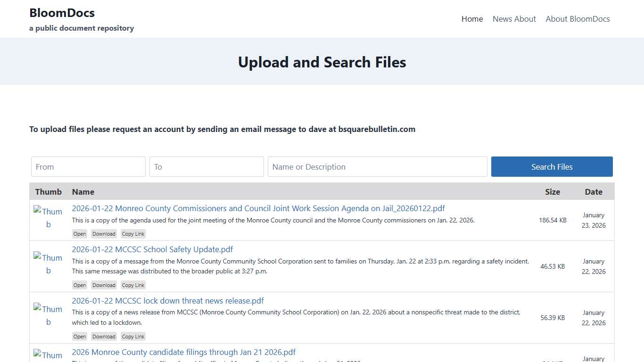This screenshot has width=644, height=362.
Task: Click the Search Files button
Action: tap(552, 166)
